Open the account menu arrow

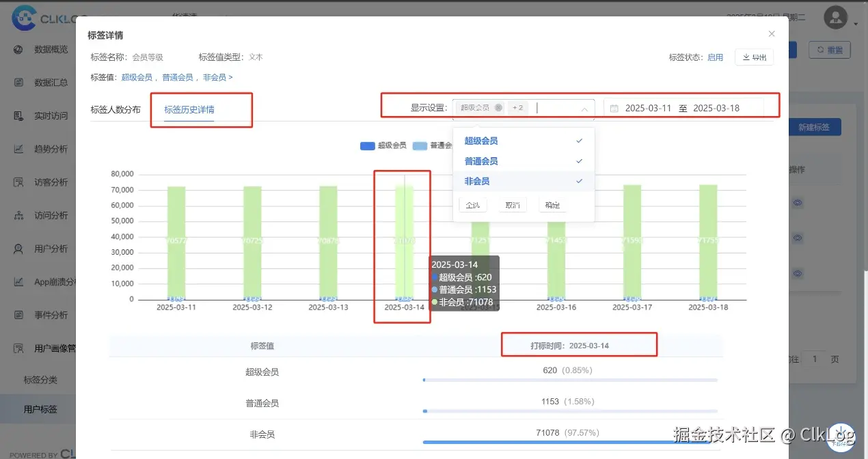pyautogui.click(x=856, y=25)
